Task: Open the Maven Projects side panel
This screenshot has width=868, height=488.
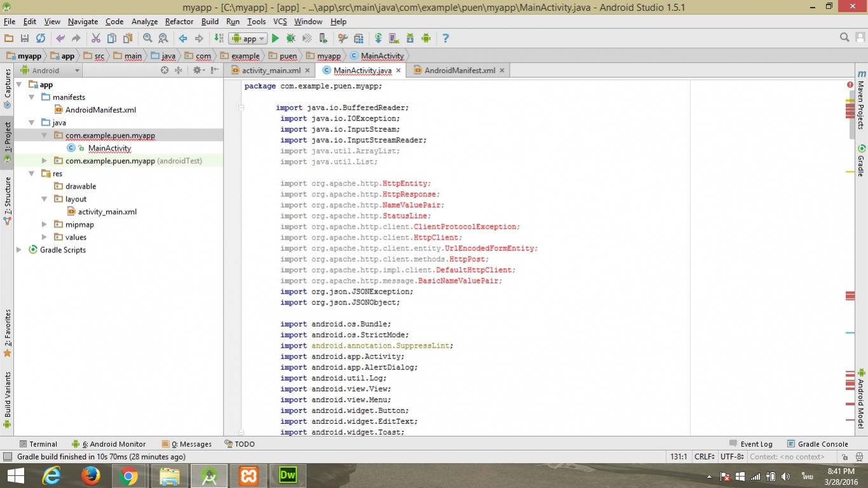Action: pyautogui.click(x=861, y=98)
